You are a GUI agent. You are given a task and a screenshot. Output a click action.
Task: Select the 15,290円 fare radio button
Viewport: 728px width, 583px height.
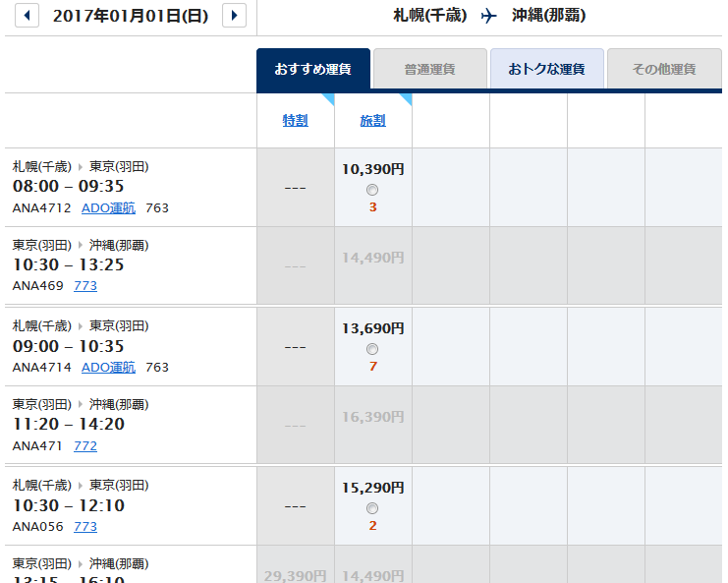pos(372,508)
